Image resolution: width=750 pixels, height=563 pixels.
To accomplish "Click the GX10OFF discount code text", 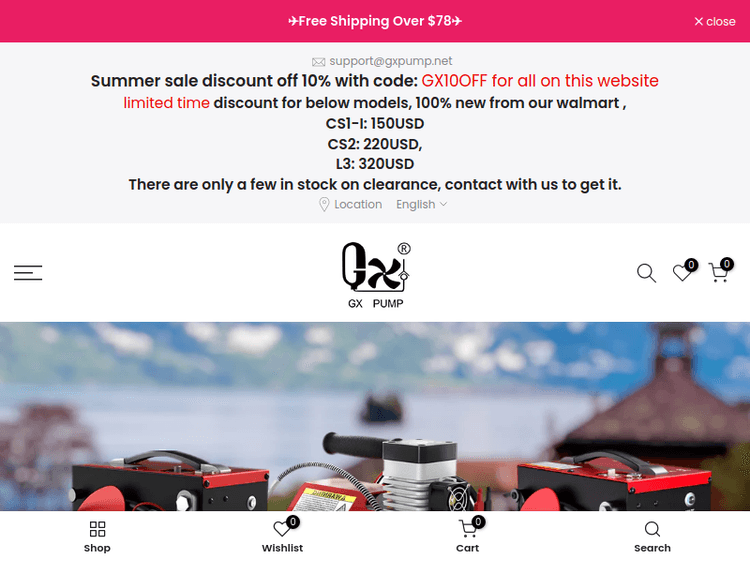I will coord(454,81).
